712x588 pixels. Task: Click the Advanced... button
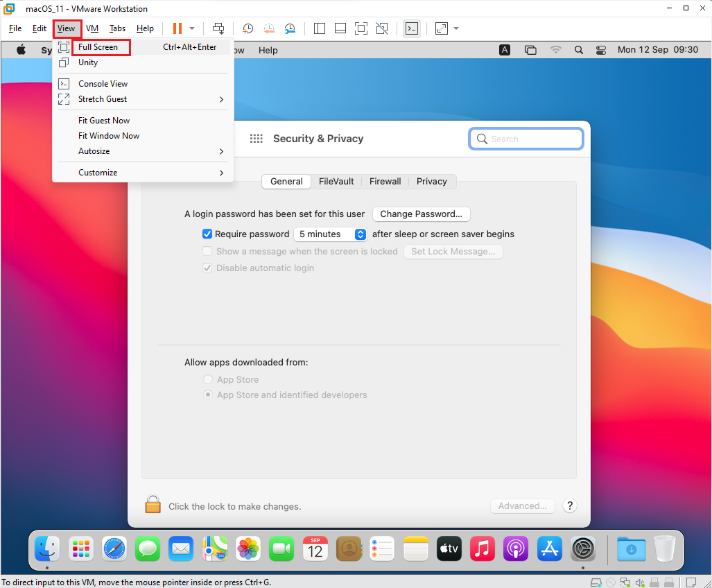tap(522, 505)
